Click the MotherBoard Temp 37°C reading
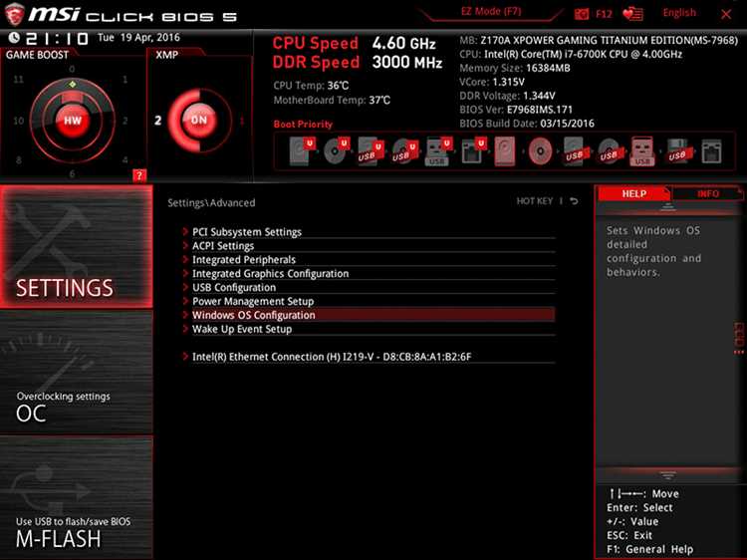Image resolution: width=747 pixels, height=560 pixels. (x=332, y=100)
